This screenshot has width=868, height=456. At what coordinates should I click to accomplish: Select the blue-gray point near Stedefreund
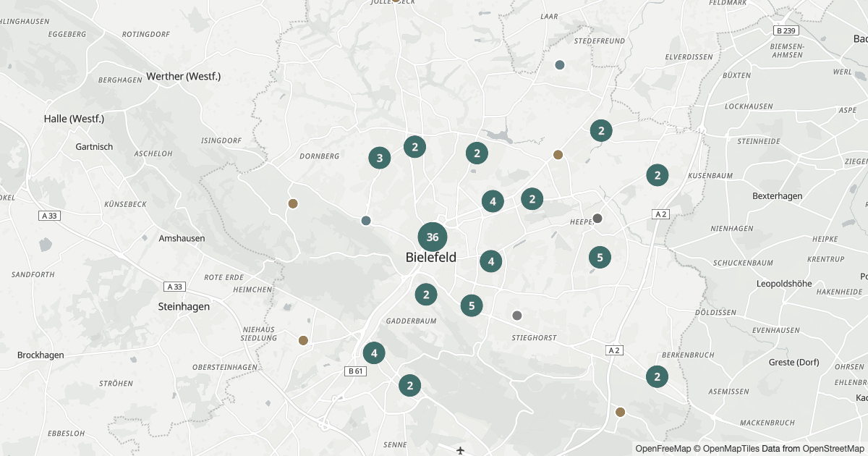tap(559, 64)
